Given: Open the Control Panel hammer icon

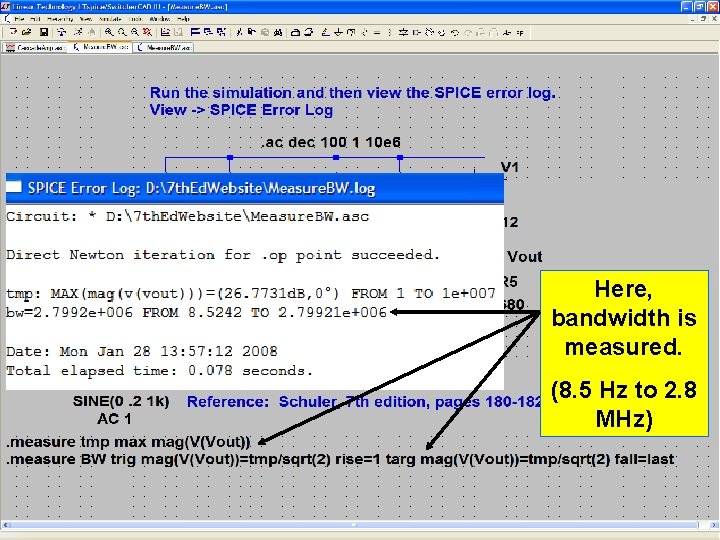Looking at the screenshot, I should tap(61, 32).
